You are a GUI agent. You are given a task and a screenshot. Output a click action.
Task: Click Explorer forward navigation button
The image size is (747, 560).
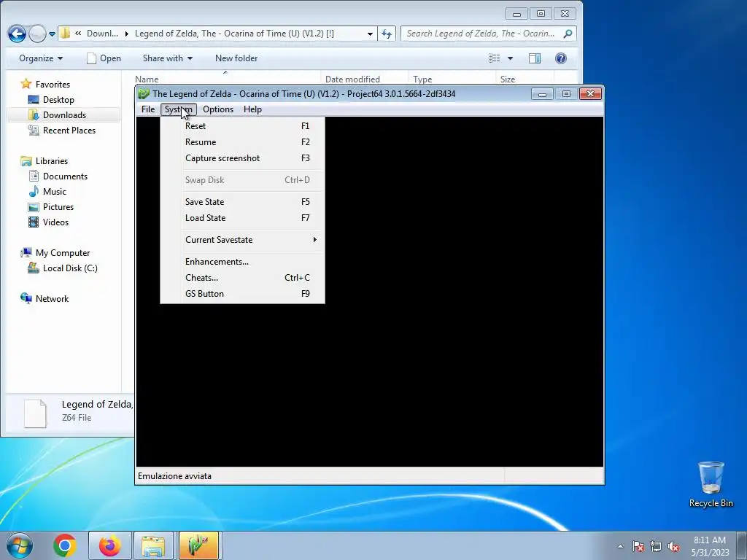pos(37,34)
